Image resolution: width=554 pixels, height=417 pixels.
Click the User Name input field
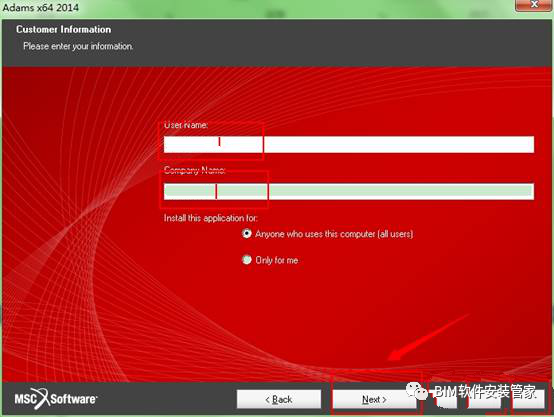(349, 144)
